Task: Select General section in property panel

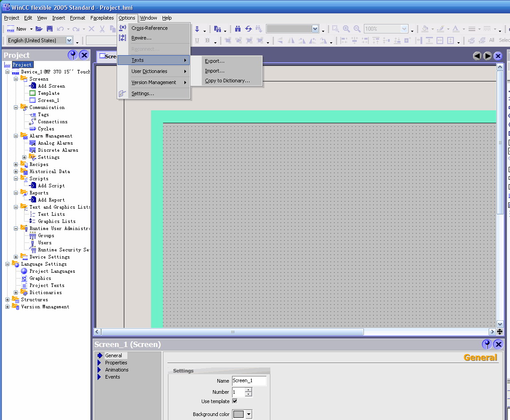Action: (x=113, y=355)
